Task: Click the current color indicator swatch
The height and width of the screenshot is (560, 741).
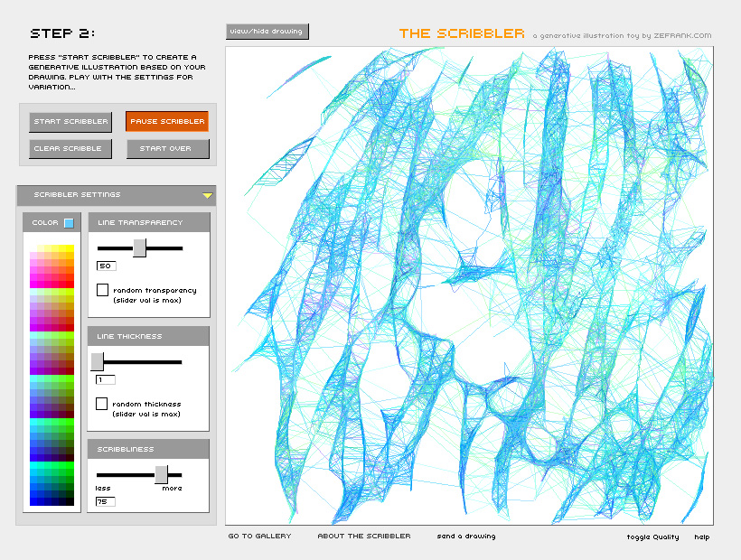Action: [69, 223]
